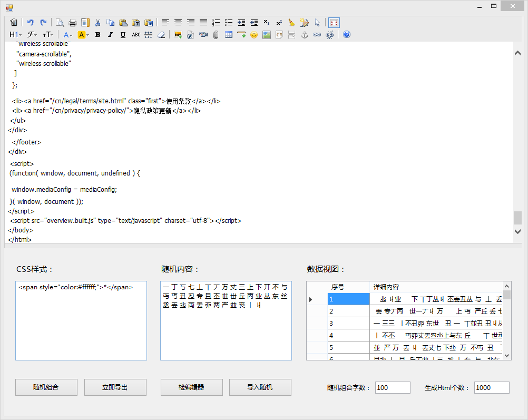Undo the last edit
The height and width of the screenshot is (420, 528).
[x=31, y=23]
